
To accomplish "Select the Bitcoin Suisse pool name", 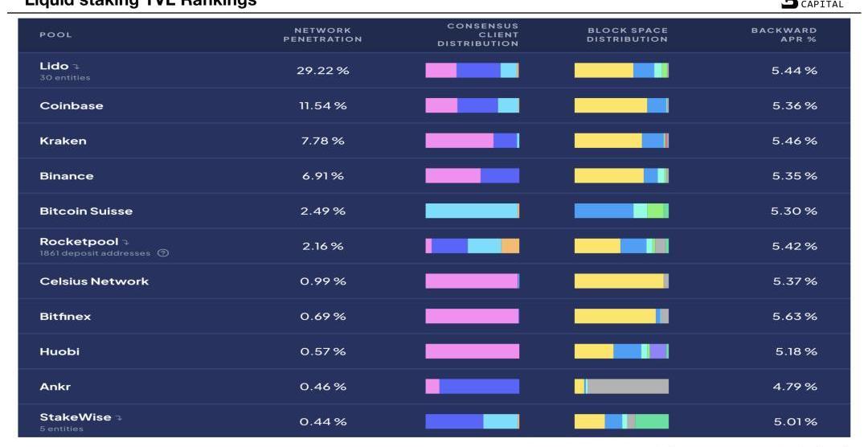I will [86, 211].
